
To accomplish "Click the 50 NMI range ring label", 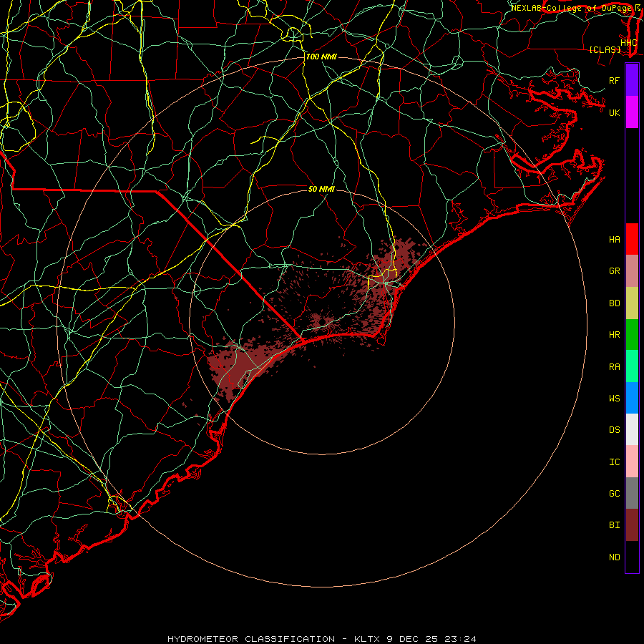I will pyautogui.click(x=321, y=189).
